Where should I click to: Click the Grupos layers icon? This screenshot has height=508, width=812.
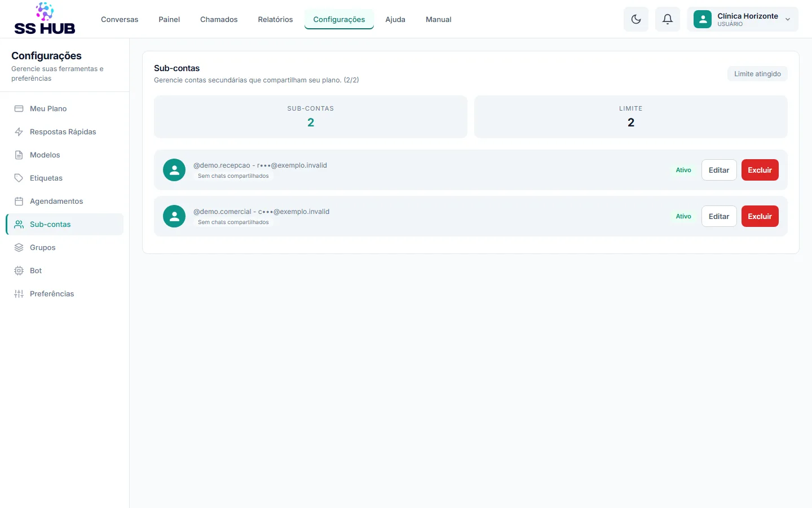tap(19, 247)
